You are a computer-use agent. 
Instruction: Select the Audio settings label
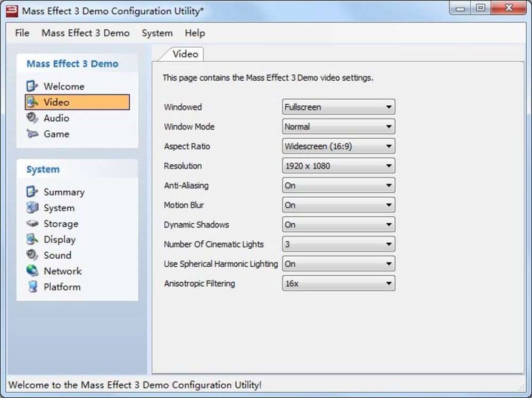(x=56, y=118)
